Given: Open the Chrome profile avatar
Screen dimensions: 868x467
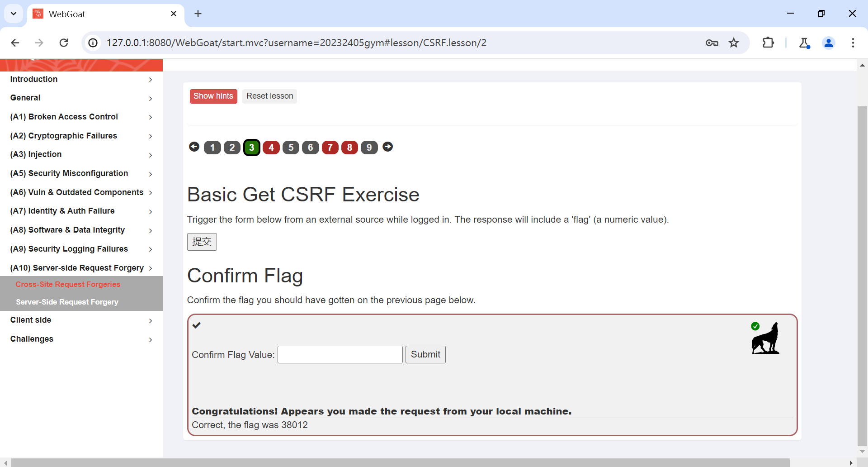Looking at the screenshot, I should pyautogui.click(x=829, y=43).
